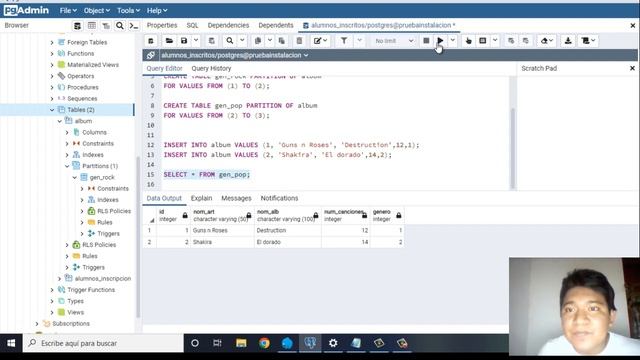The height and width of the screenshot is (360, 640).
Task: Click the View Data grid icon in Browser header
Action: pos(92,26)
